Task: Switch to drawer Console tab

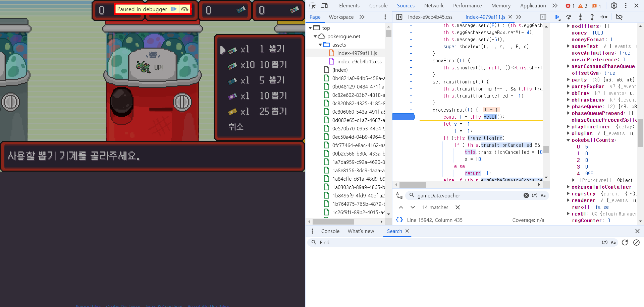Action: tap(330, 231)
